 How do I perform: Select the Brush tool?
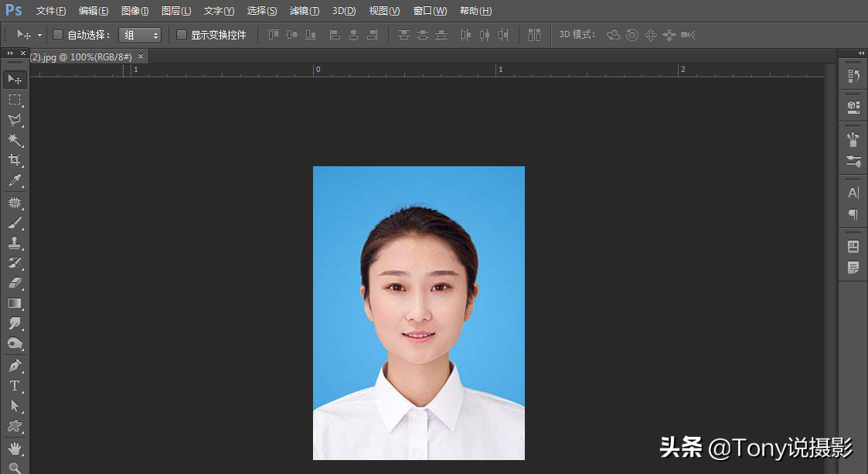[15, 223]
